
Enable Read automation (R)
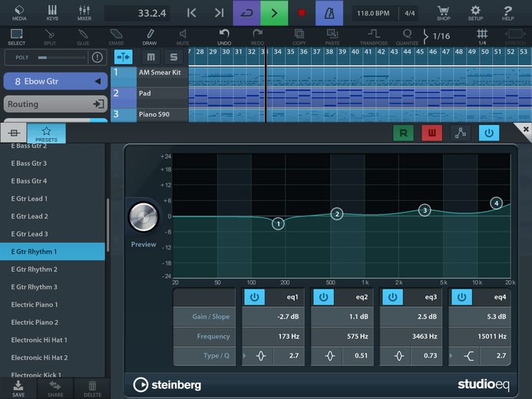pyautogui.click(x=403, y=133)
